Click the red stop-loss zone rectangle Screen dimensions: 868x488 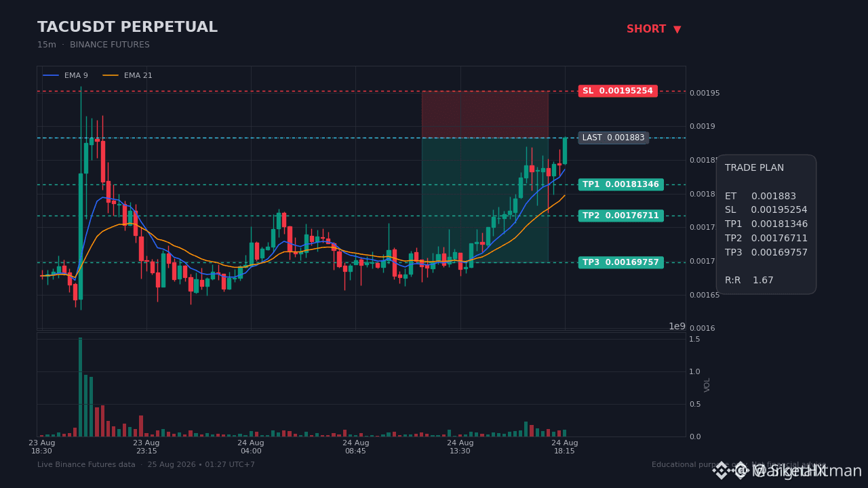coord(485,115)
